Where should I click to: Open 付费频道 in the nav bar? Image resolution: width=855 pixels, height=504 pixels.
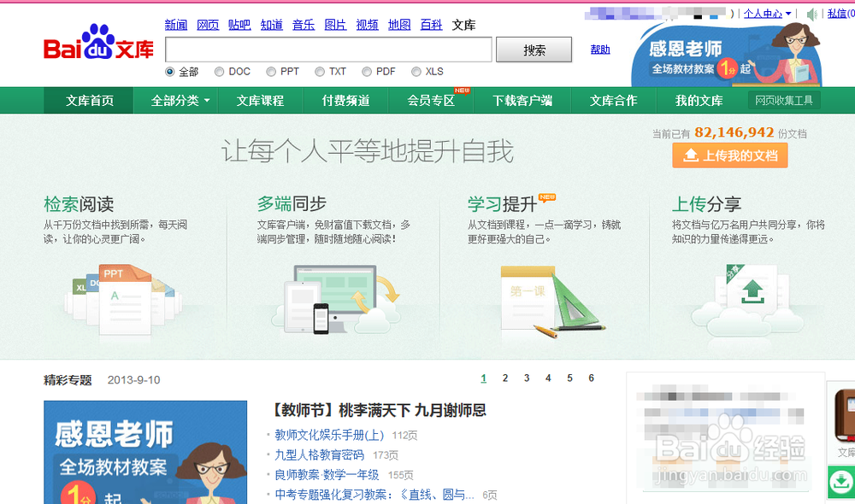345,100
